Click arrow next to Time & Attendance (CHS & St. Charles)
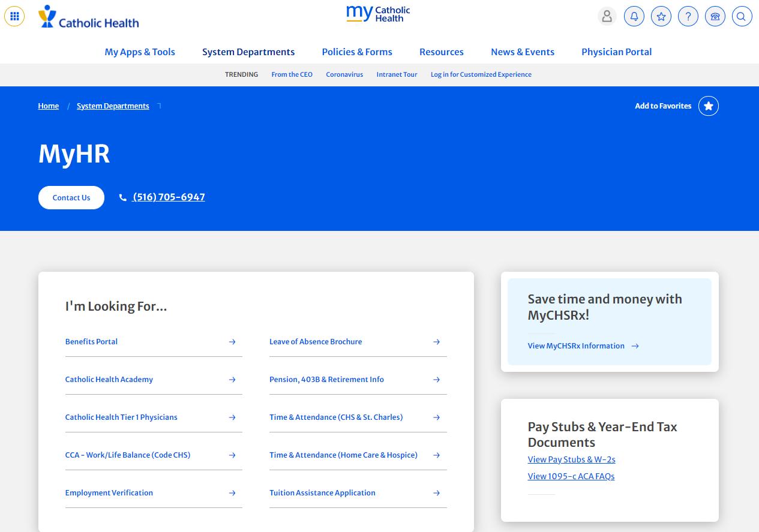 pos(437,417)
